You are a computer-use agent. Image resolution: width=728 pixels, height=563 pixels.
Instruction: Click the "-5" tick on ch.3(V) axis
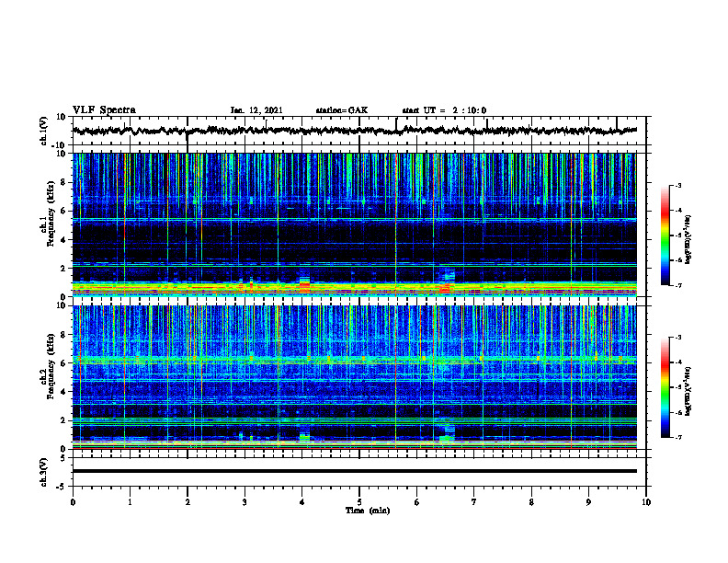[x=62, y=487]
